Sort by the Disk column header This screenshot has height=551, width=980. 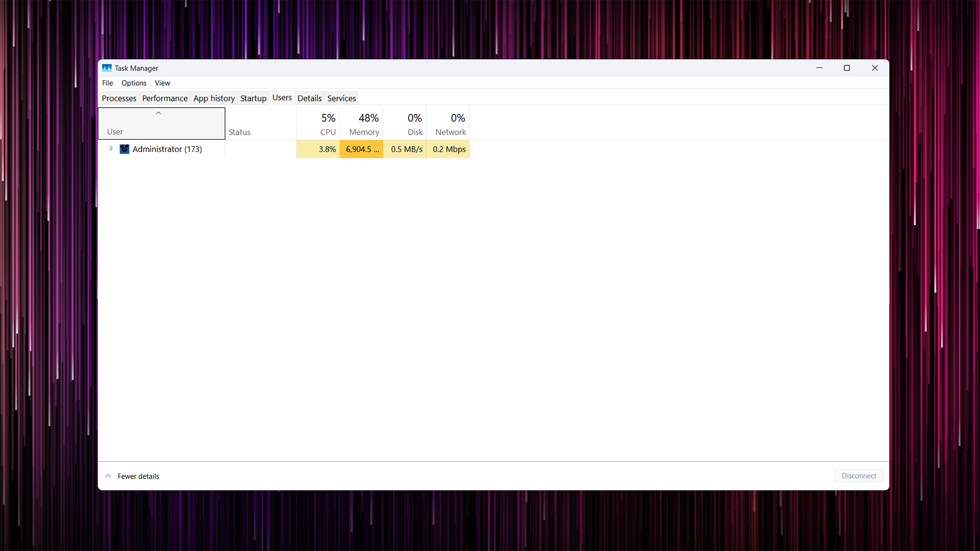click(405, 123)
